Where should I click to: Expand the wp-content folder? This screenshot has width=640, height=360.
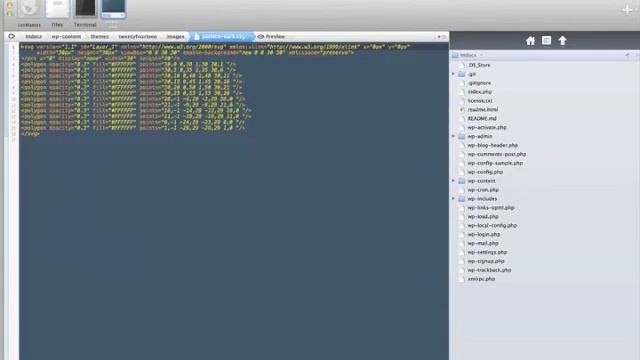coord(453,181)
